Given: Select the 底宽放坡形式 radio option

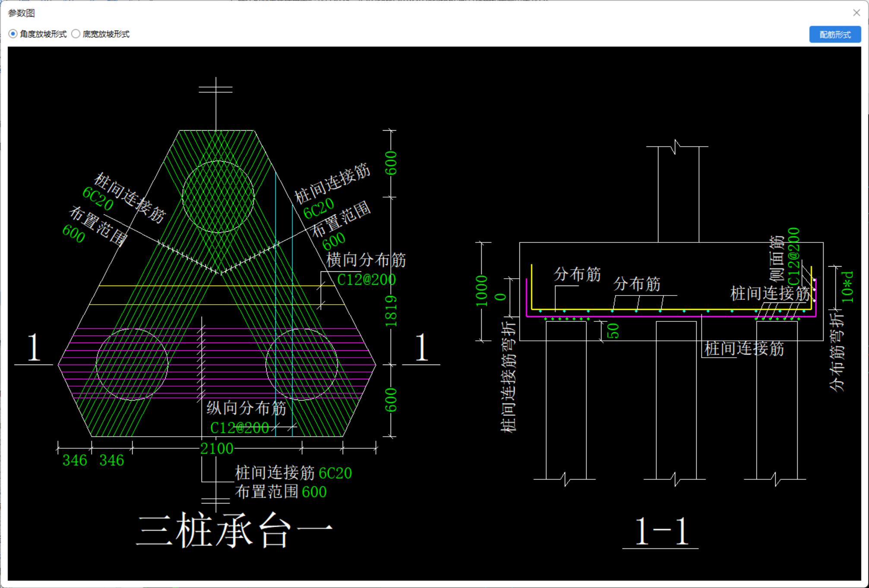Looking at the screenshot, I should point(101,34).
